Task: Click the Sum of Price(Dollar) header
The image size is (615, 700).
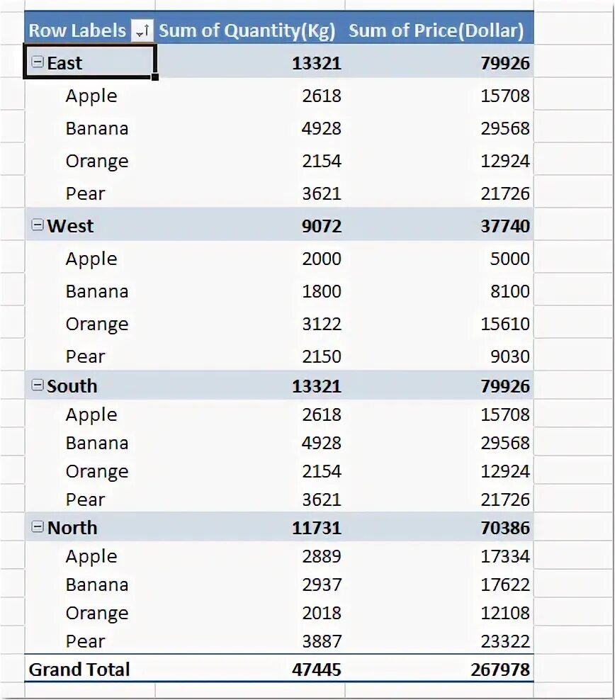Action: pos(436,30)
